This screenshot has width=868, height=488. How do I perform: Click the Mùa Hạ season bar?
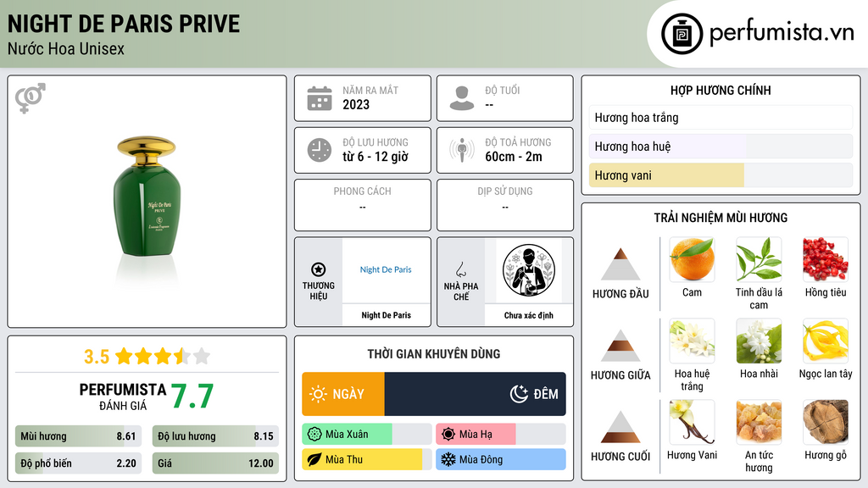500,435
